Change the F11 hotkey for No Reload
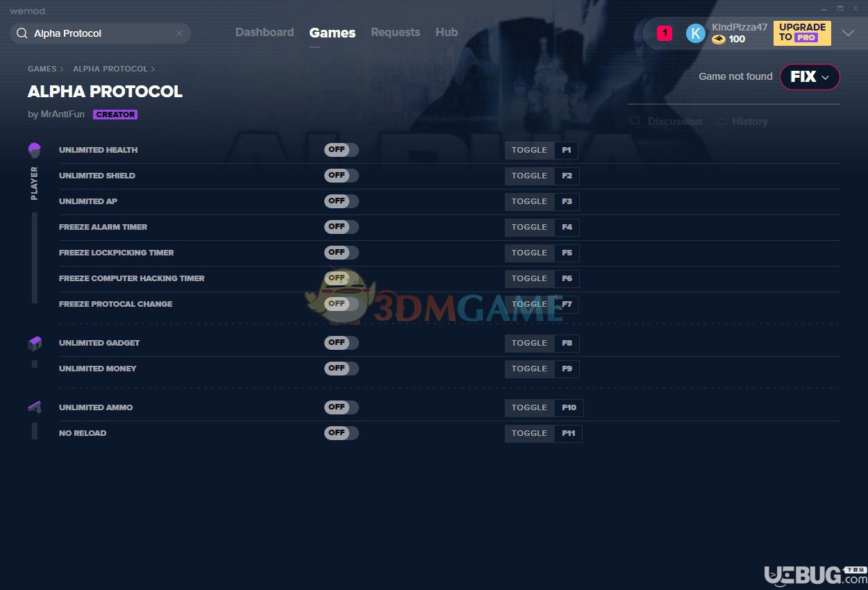The image size is (868, 590). point(569,433)
